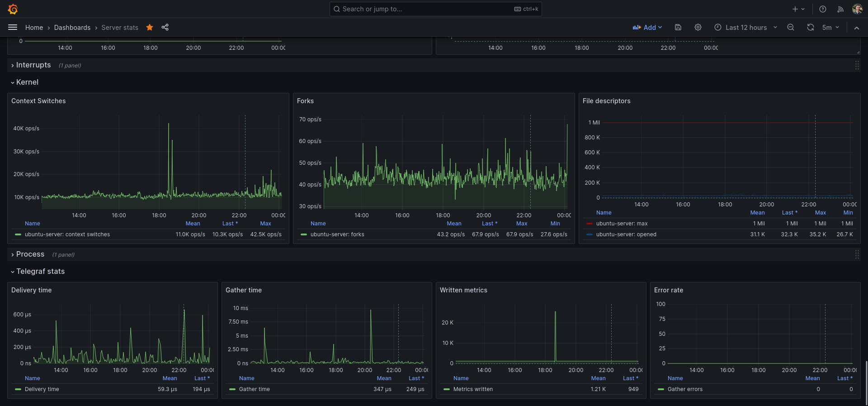Expand the Interrupts row
Viewport: 868px width, 406px height.
(33, 65)
